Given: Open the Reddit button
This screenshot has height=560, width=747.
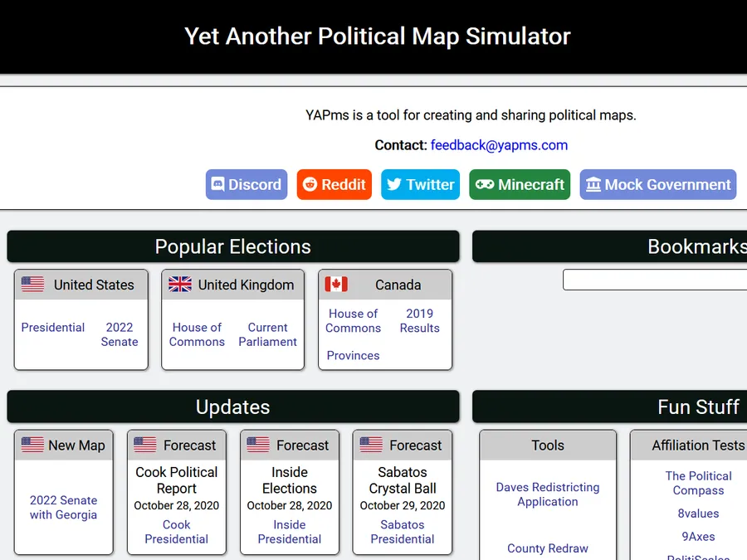Looking at the screenshot, I should [334, 184].
